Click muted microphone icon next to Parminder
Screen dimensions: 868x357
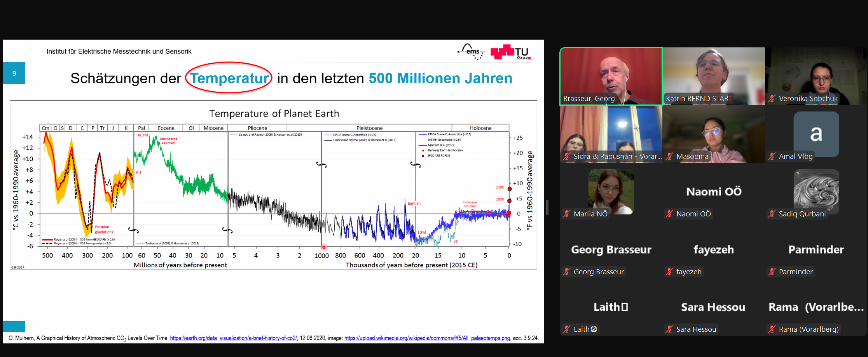click(772, 272)
